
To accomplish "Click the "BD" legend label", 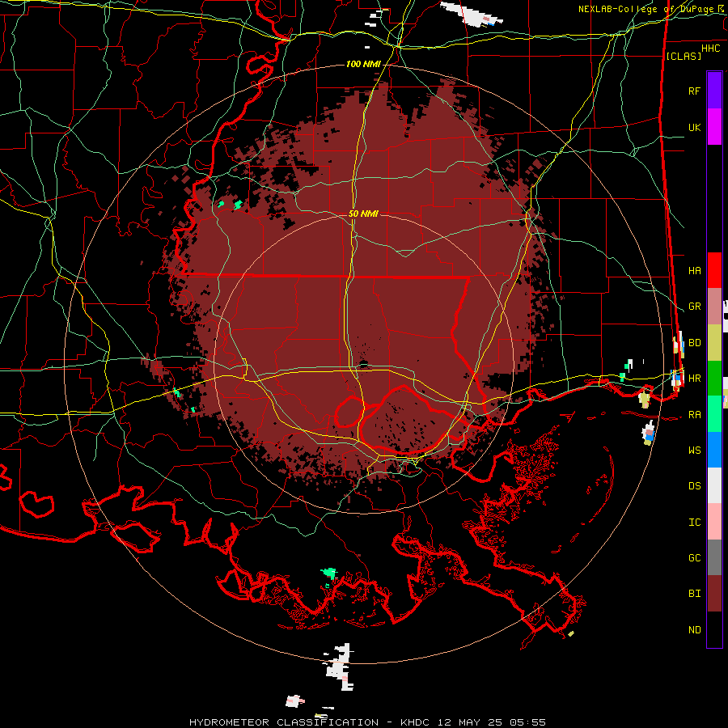I will (x=694, y=343).
